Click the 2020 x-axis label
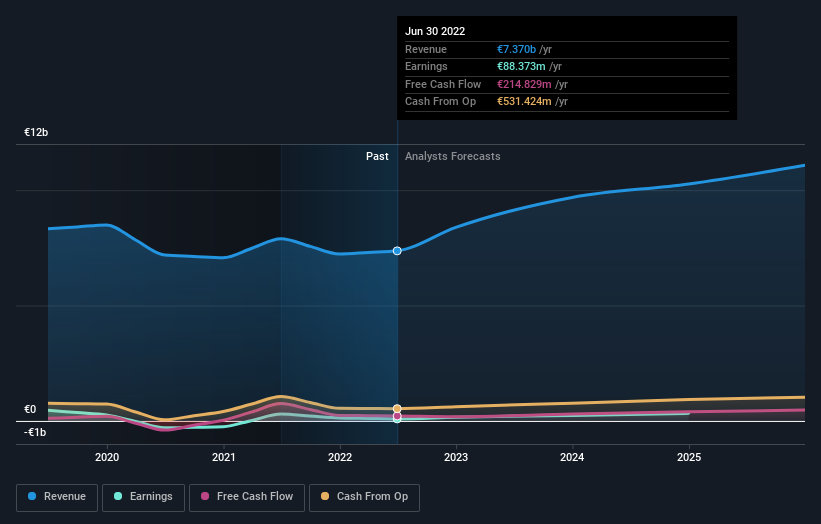821x524 pixels. click(107, 457)
